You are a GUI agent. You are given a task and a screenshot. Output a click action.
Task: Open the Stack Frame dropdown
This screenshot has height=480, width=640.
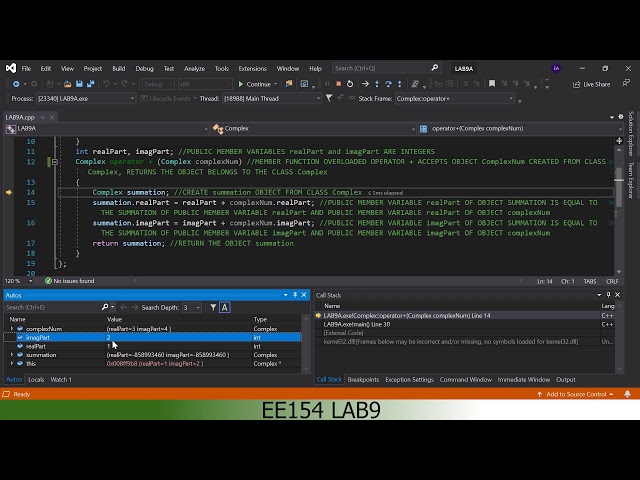454,99
